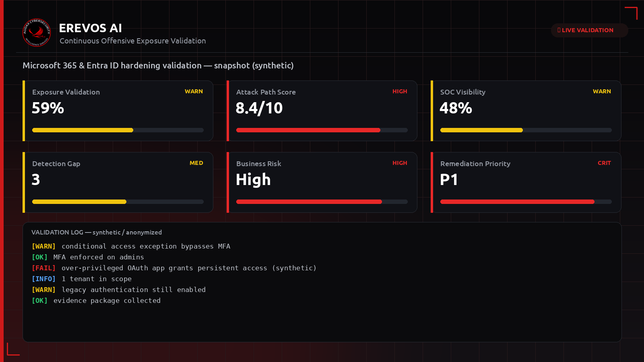
Task: Click the LIVE VALIDATION badge
Action: tap(589, 30)
